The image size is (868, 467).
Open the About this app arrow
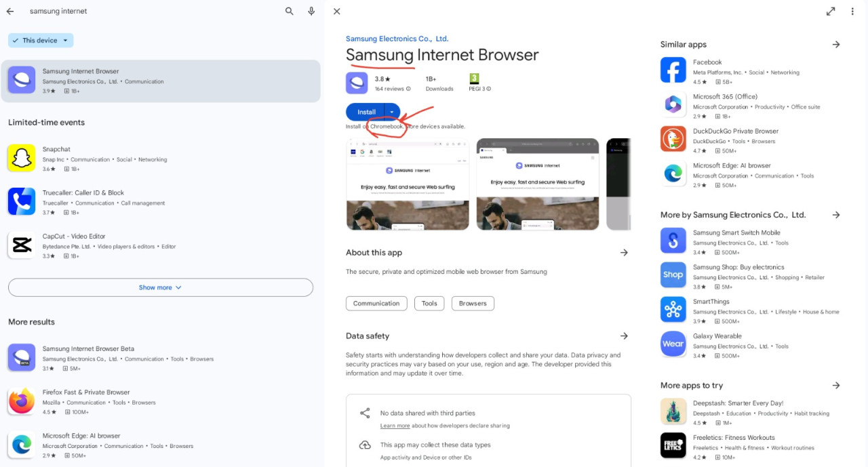pyautogui.click(x=624, y=252)
